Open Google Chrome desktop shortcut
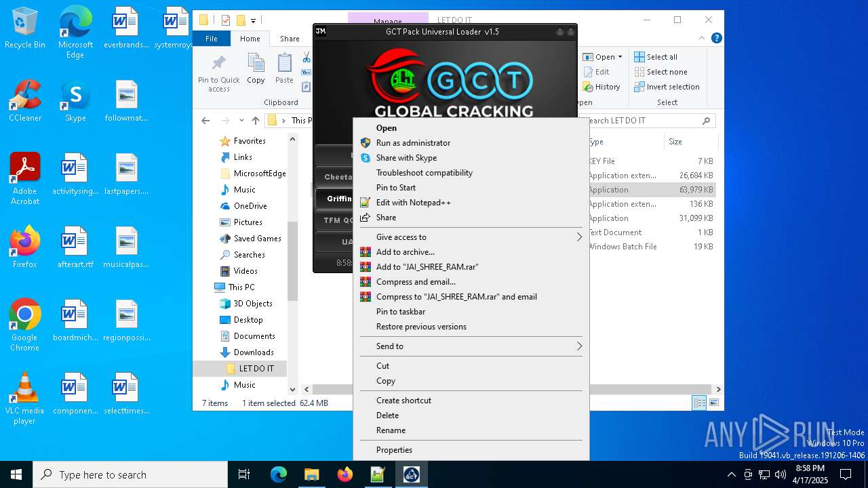Image resolution: width=868 pixels, height=488 pixels. [25, 325]
